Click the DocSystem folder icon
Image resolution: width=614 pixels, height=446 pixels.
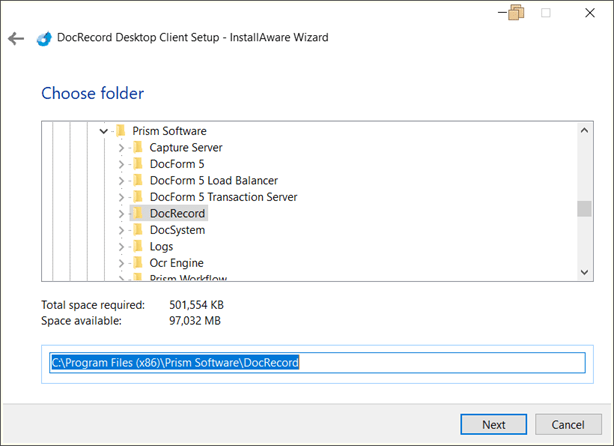point(138,229)
